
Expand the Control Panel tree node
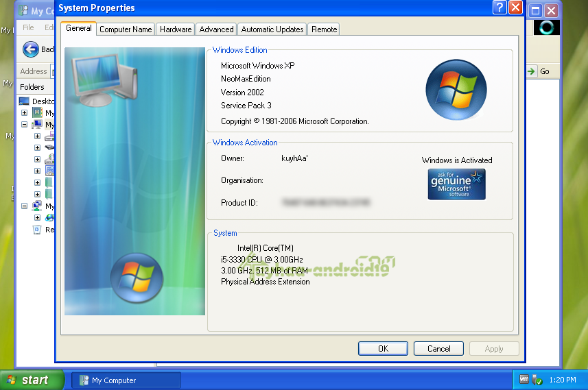tap(37, 171)
